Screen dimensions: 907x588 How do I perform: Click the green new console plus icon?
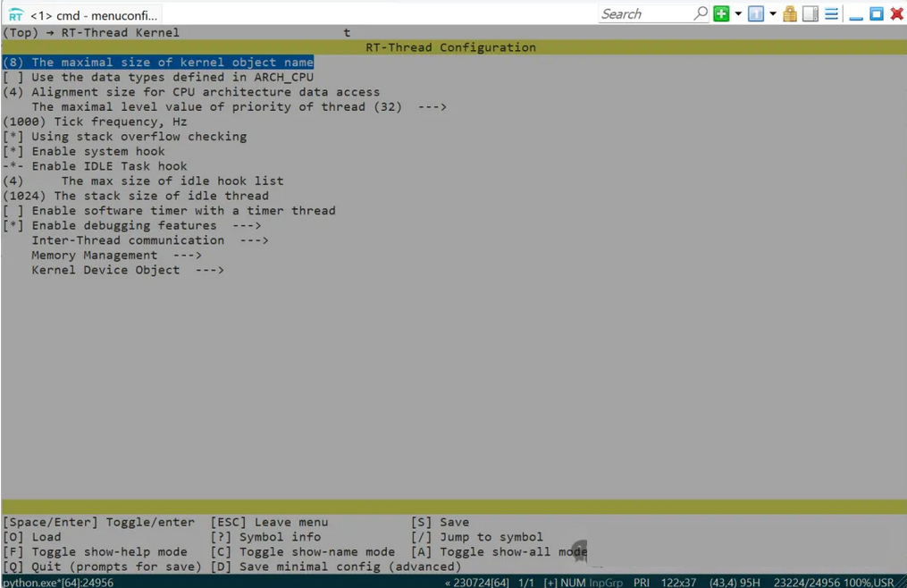click(721, 14)
